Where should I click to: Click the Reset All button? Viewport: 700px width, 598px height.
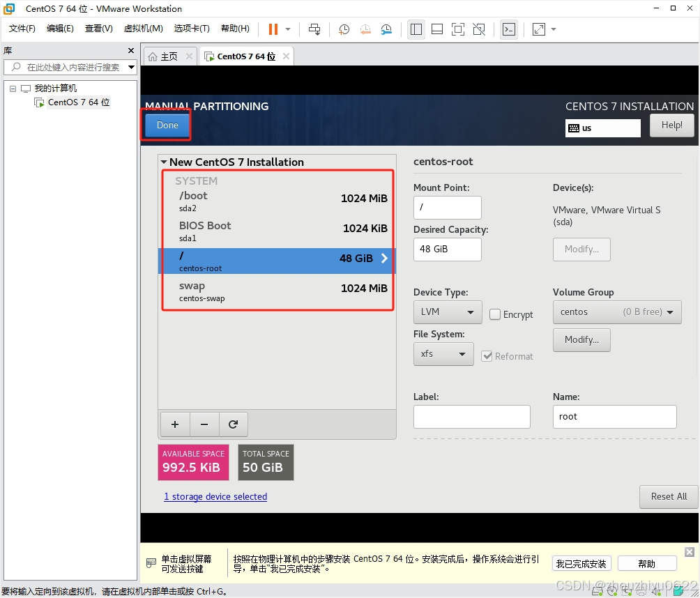pyautogui.click(x=669, y=497)
